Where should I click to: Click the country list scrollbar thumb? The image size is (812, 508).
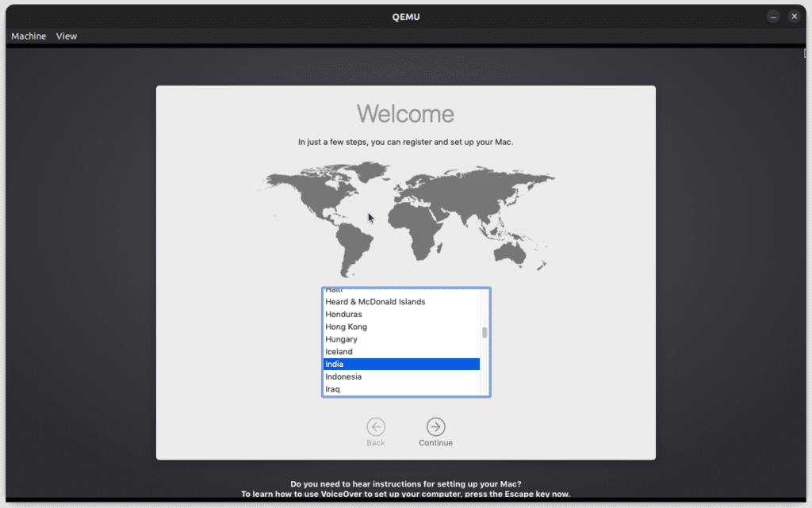tap(485, 332)
